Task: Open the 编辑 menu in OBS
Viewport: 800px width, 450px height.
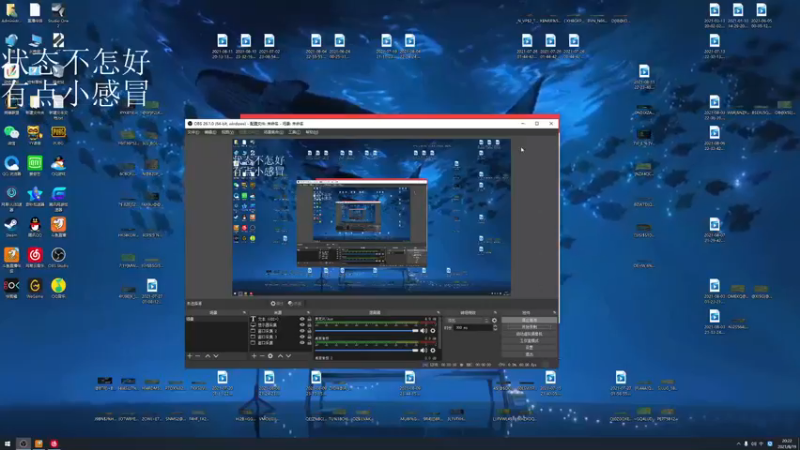Action: pos(210,132)
